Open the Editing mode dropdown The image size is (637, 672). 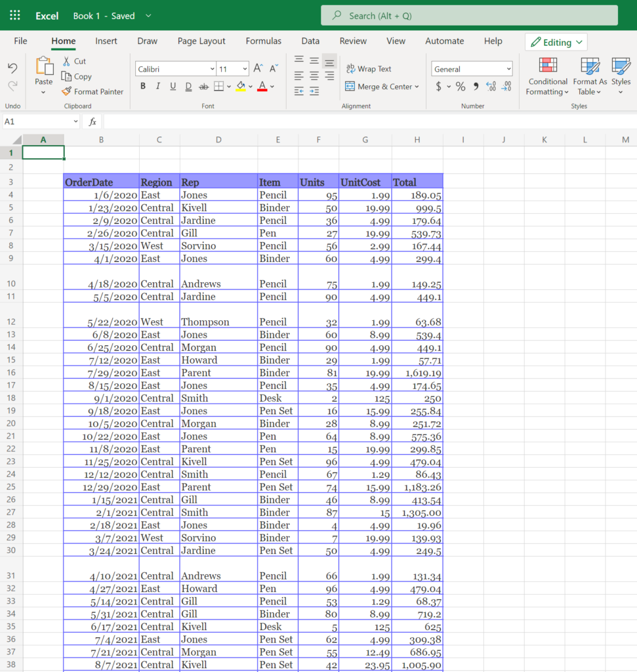tap(556, 42)
